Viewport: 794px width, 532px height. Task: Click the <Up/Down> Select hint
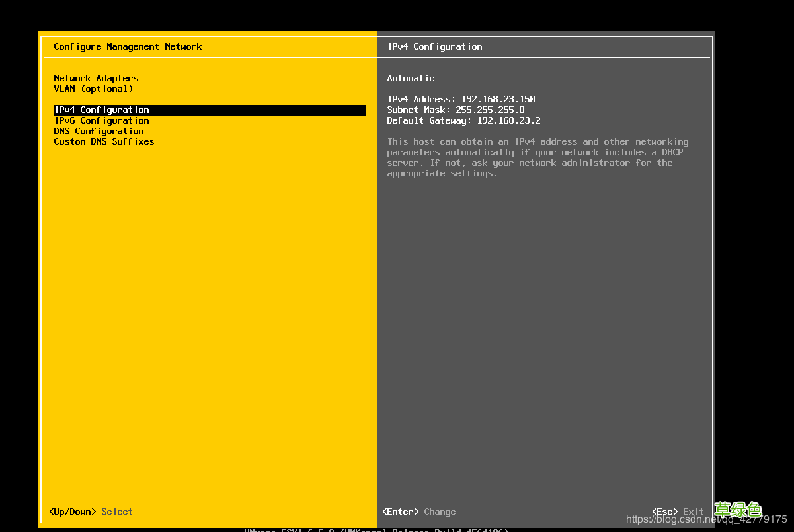point(91,512)
